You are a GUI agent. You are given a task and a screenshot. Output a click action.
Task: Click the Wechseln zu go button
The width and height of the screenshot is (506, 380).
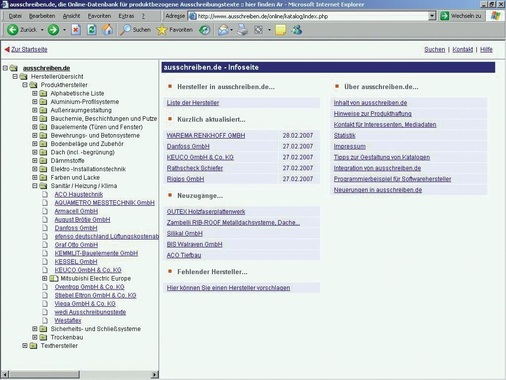click(x=461, y=16)
